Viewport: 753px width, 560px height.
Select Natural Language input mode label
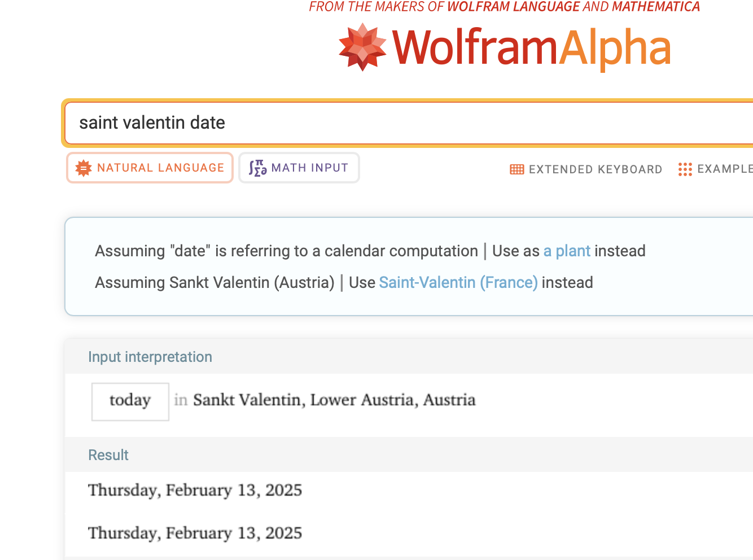click(x=160, y=168)
